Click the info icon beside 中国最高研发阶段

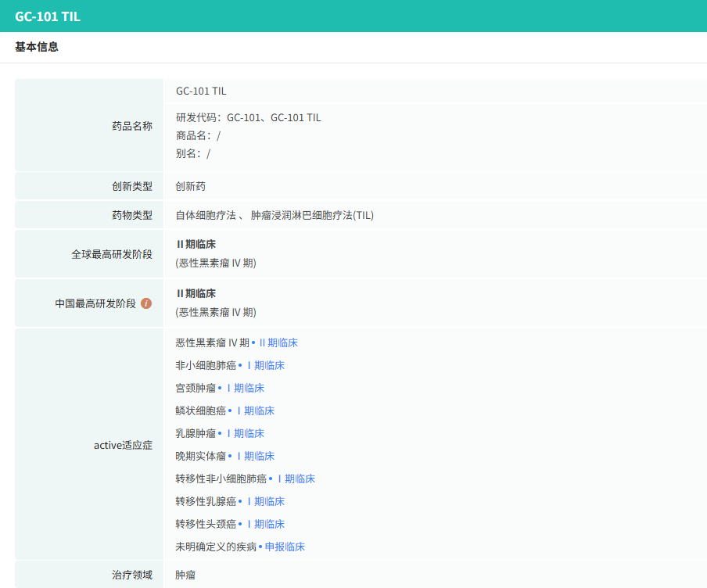click(146, 303)
